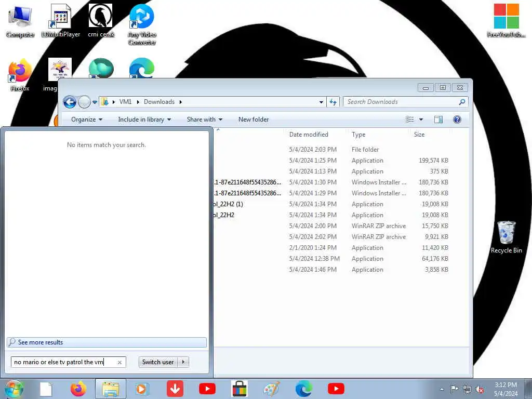The height and width of the screenshot is (399, 532).
Task: Clear Start menu search text
Action: pyautogui.click(x=119, y=362)
